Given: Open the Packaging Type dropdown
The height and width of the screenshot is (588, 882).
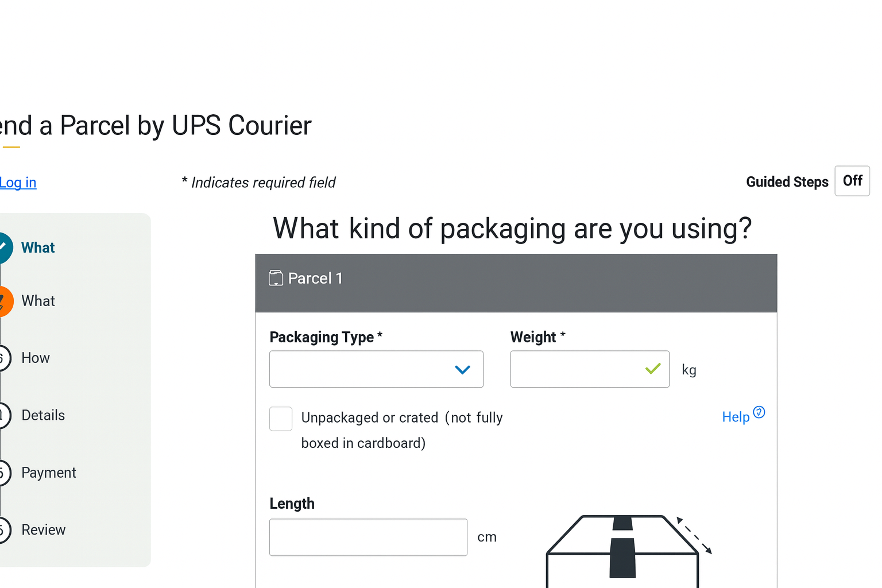Looking at the screenshot, I should (x=376, y=369).
